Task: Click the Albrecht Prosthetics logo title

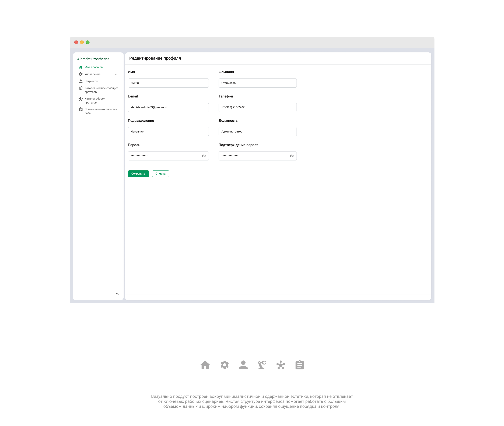Action: pos(93,59)
